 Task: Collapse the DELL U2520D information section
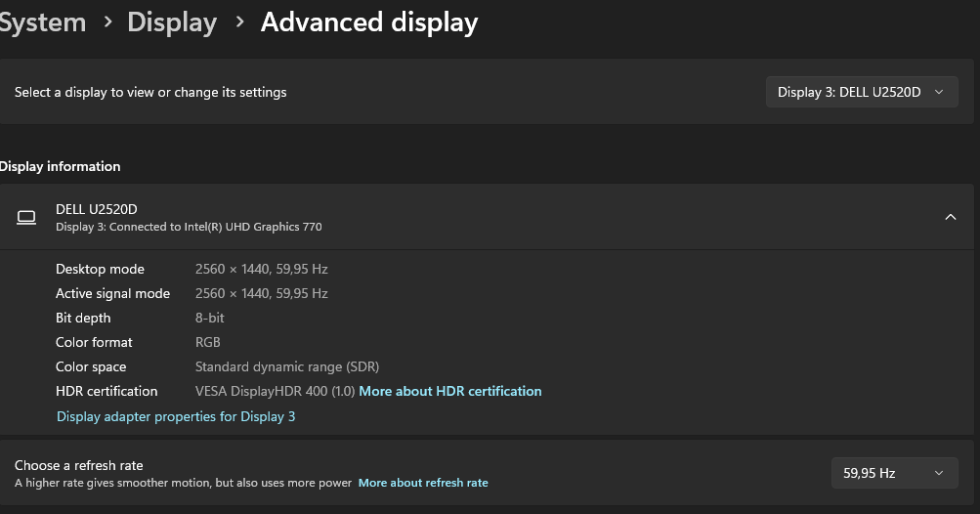point(950,217)
